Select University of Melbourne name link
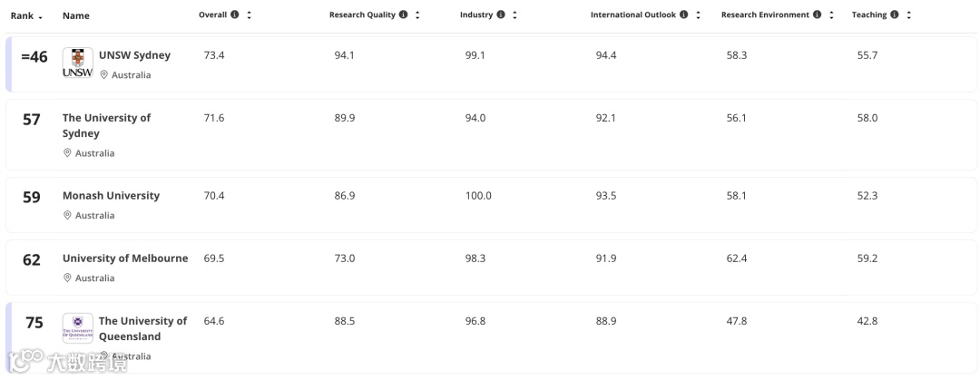Screen dimensions: 980x380 coord(125,258)
